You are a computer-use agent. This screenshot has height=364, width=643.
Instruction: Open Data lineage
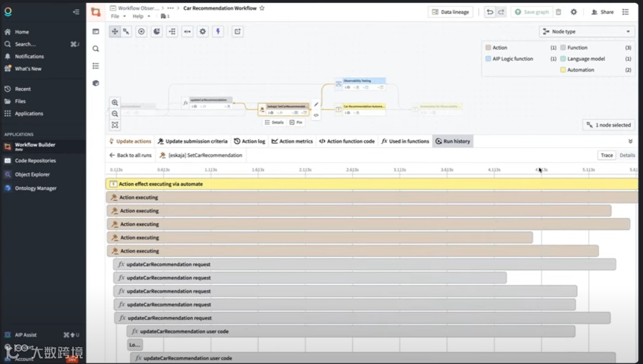(450, 12)
